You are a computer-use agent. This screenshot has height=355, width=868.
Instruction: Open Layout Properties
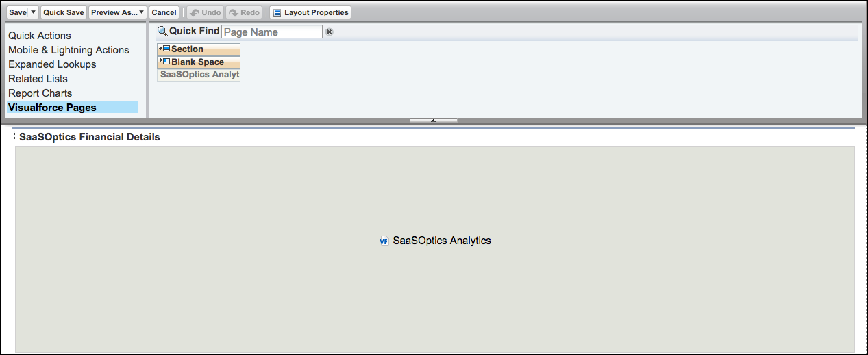pyautogui.click(x=310, y=12)
